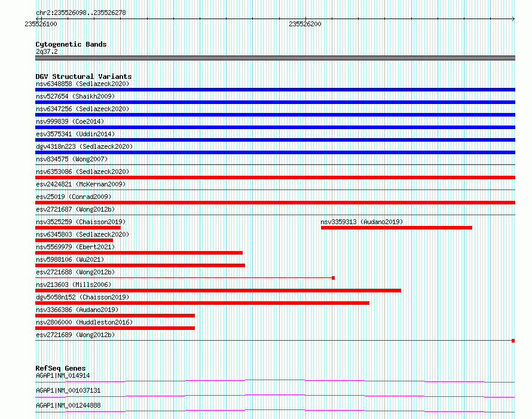Click the red endpoint square of esv2721689
Image resolution: width=532 pixels, height=419 pixels.
513,341
